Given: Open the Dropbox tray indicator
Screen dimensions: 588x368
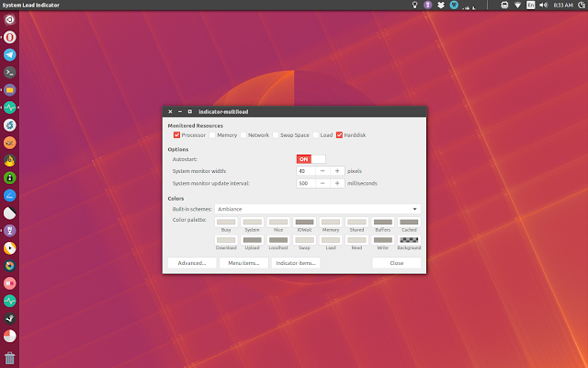Looking at the screenshot, I should 441,5.
